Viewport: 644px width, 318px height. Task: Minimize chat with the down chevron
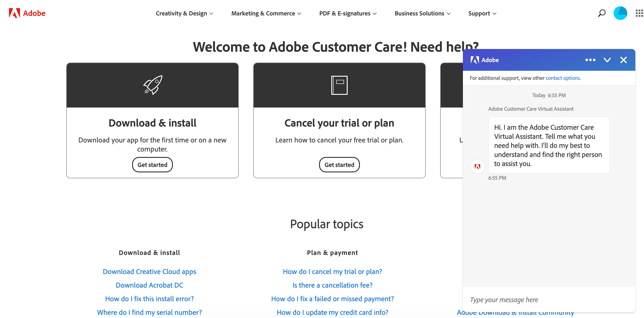coord(607,60)
